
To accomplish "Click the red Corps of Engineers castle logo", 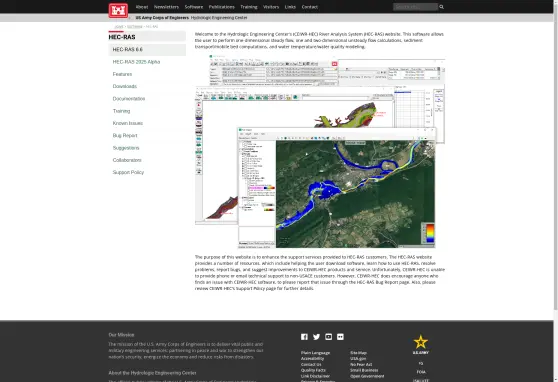I will 118,10.
